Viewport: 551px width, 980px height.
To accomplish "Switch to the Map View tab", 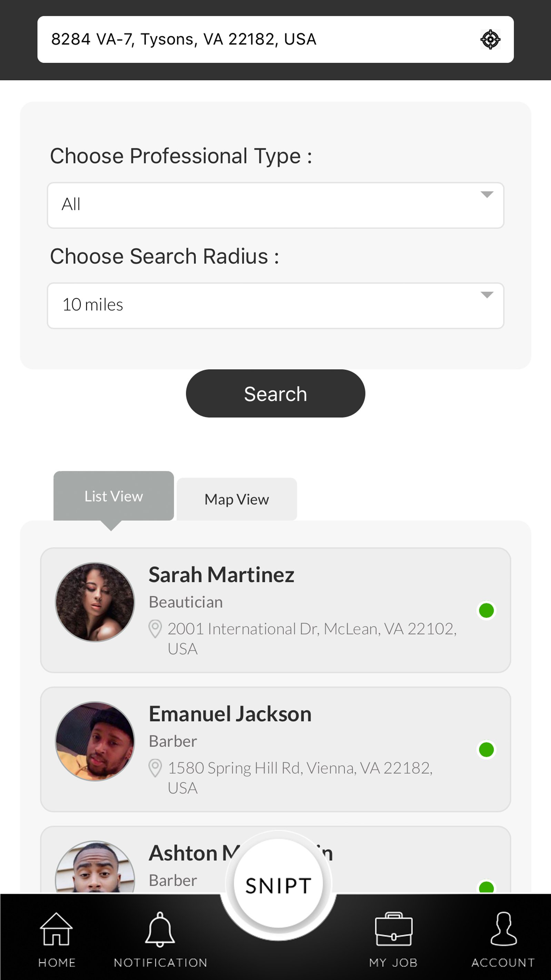I will (x=237, y=499).
